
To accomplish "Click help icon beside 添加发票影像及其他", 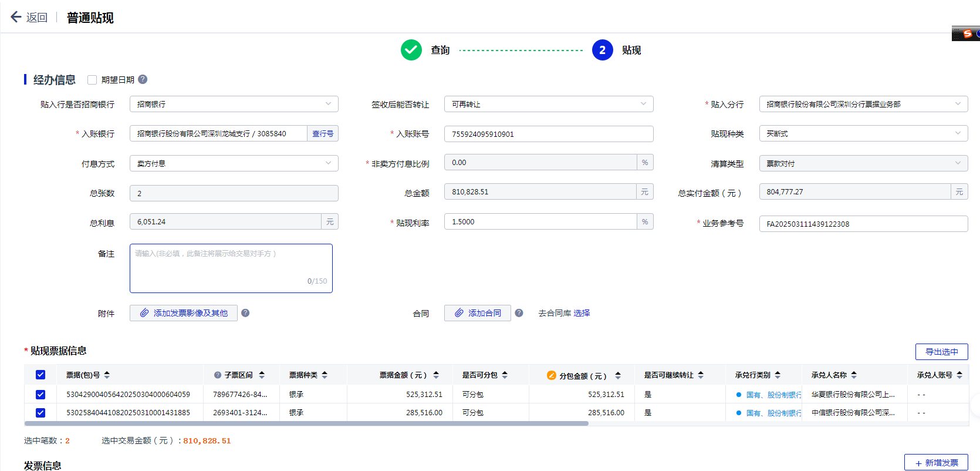I will 245,313.
